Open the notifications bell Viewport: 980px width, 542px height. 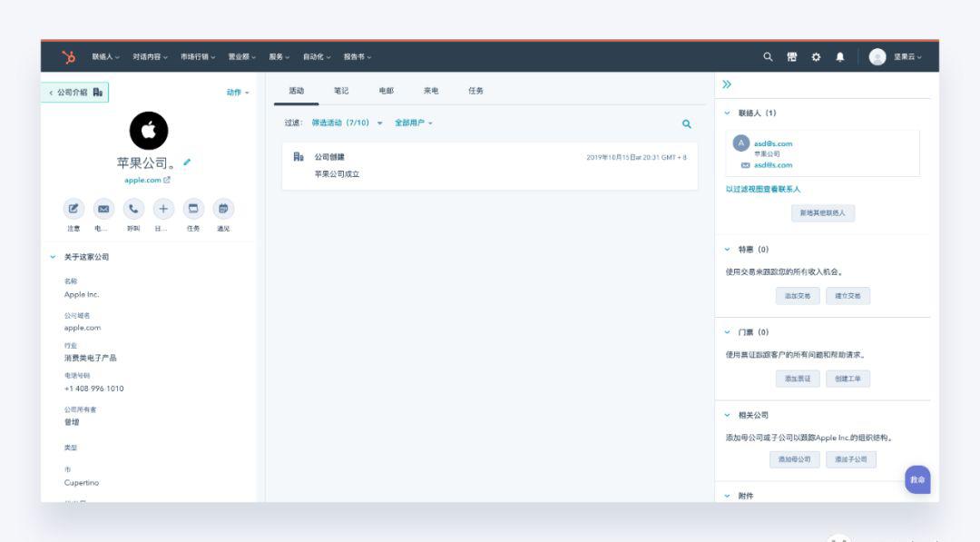click(x=840, y=57)
